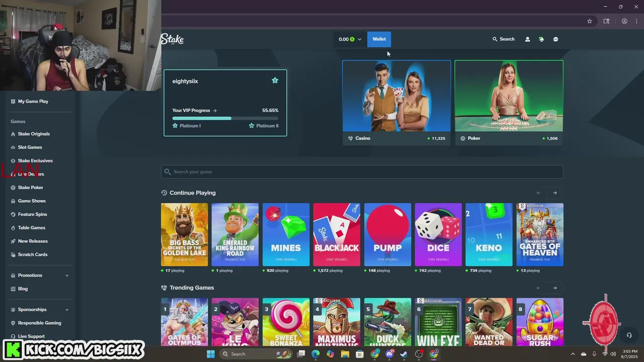Click the Google Lens search icon in the toolbar
This screenshot has width=644, height=362.
tap(606, 21)
